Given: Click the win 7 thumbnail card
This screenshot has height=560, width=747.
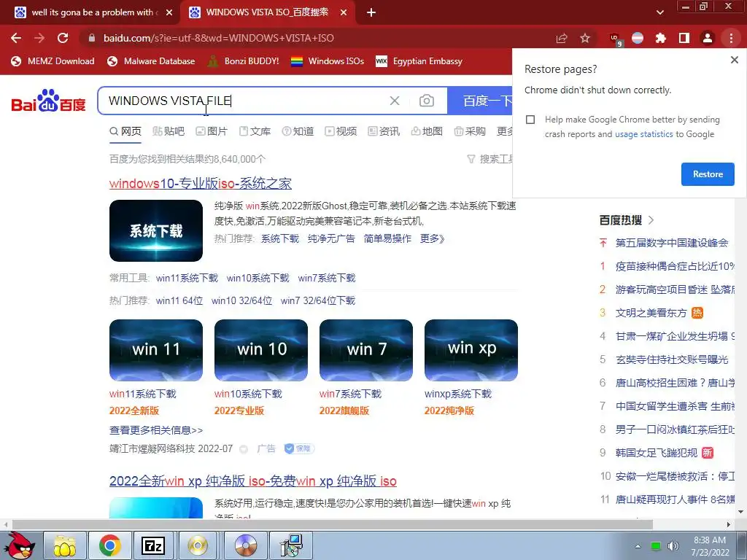Looking at the screenshot, I should (x=366, y=350).
